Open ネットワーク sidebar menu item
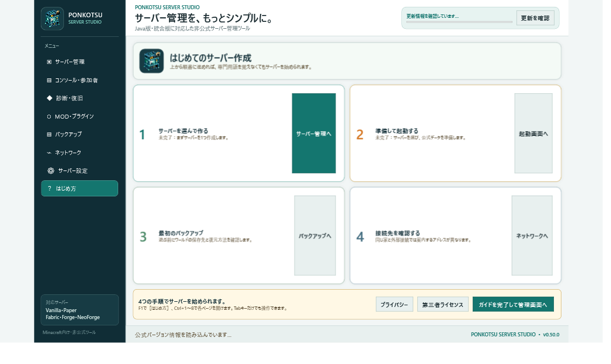The width and height of the screenshot is (611, 364). click(80, 153)
